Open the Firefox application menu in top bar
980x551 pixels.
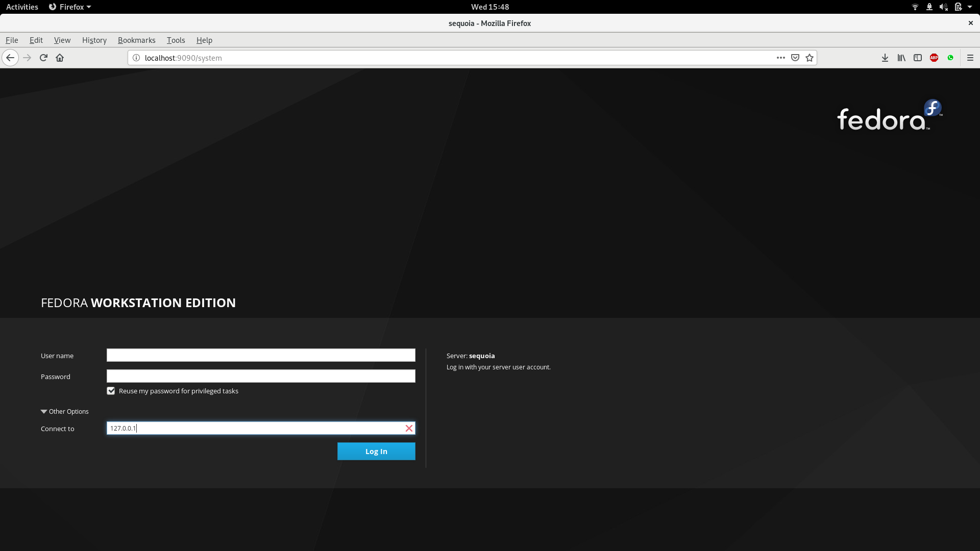[69, 7]
